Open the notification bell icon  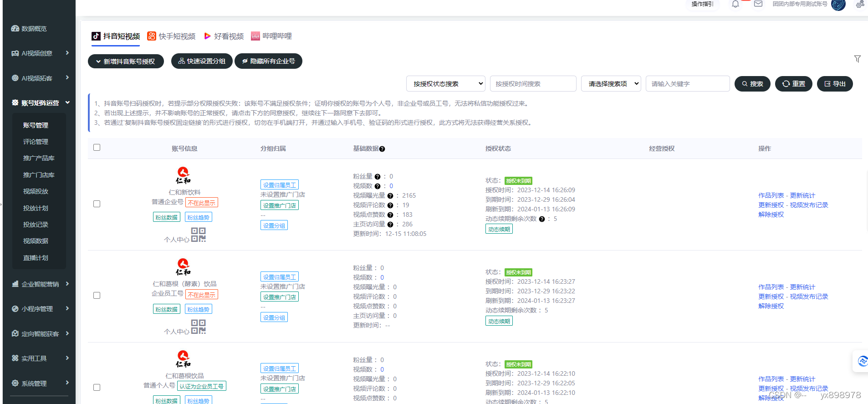pos(735,4)
